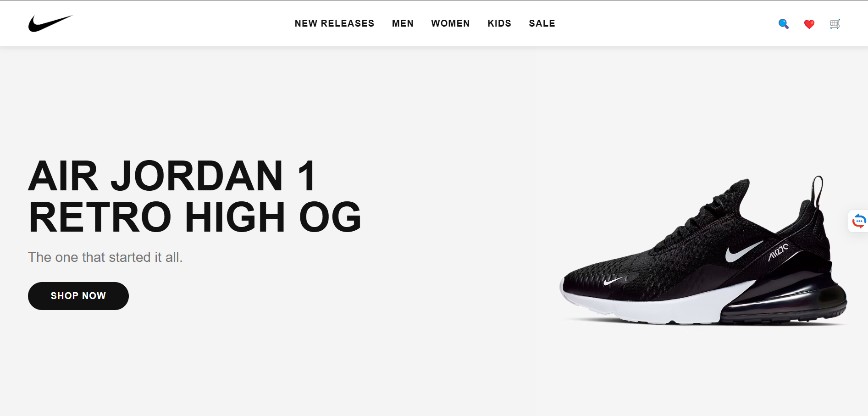
Task: Click the small swoosh on shoe toe
Action: (x=613, y=280)
